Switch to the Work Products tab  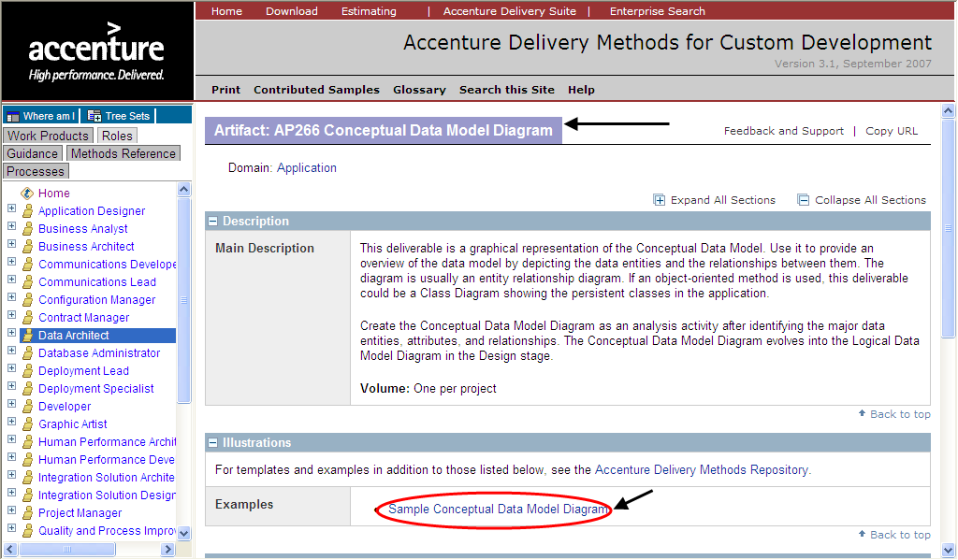(49, 136)
